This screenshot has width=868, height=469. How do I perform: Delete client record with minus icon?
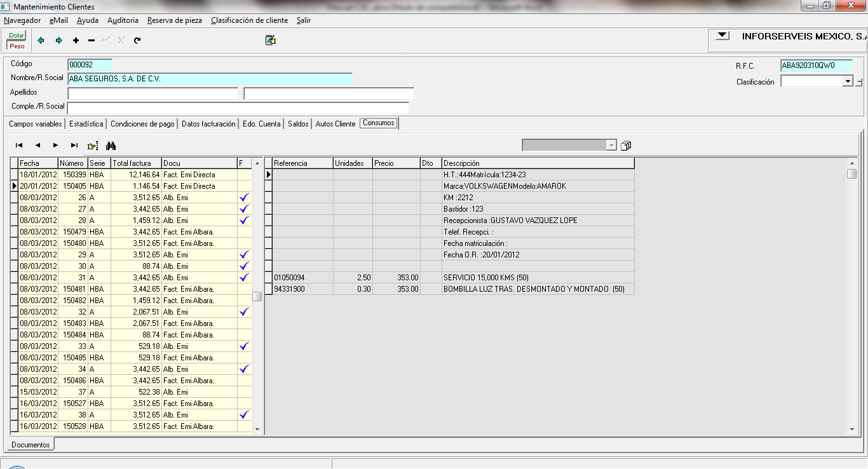(92, 41)
